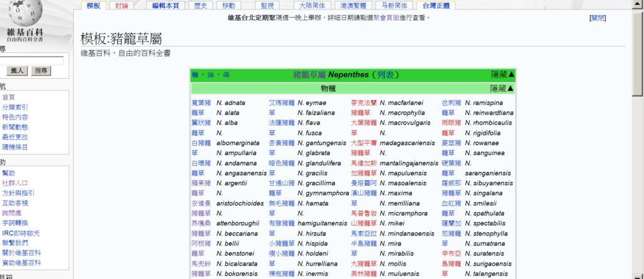
Task: Switch variant to 大陆简体
Action: (x=312, y=6)
